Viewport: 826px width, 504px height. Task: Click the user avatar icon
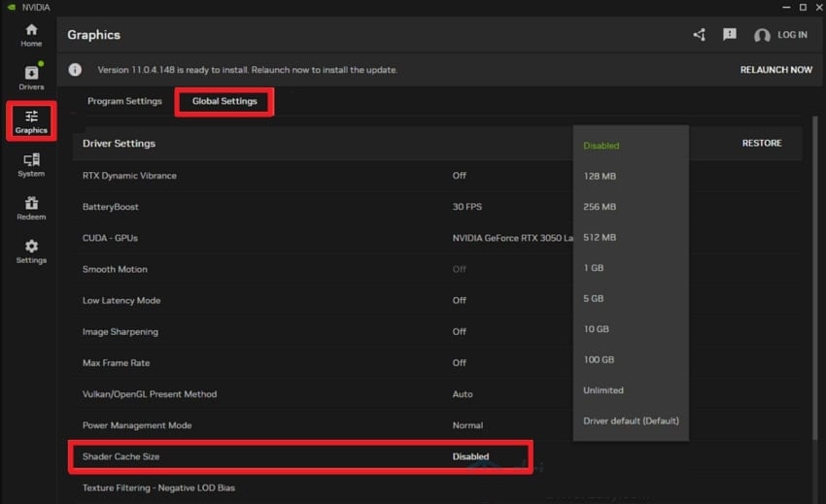point(762,35)
